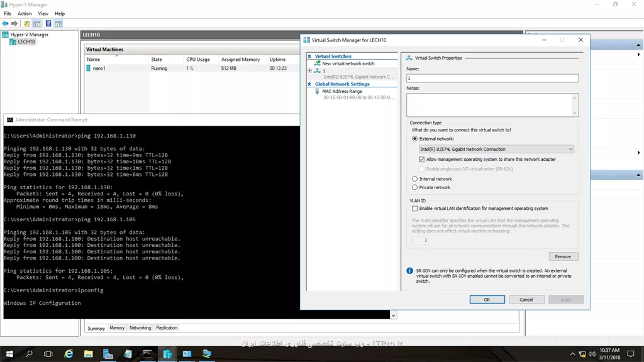644x362 pixels.
Task: Click Cancel in Virtual Switch Manager
Action: click(x=526, y=300)
